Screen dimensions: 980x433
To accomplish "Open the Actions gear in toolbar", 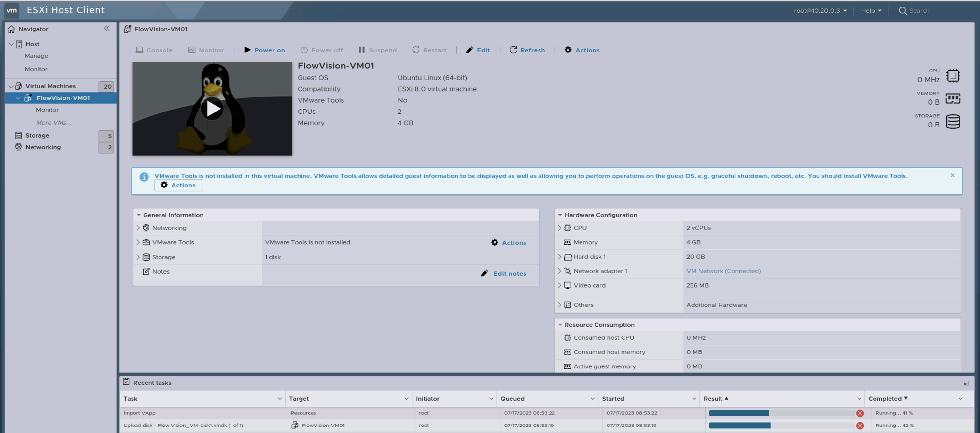I will click(x=567, y=50).
